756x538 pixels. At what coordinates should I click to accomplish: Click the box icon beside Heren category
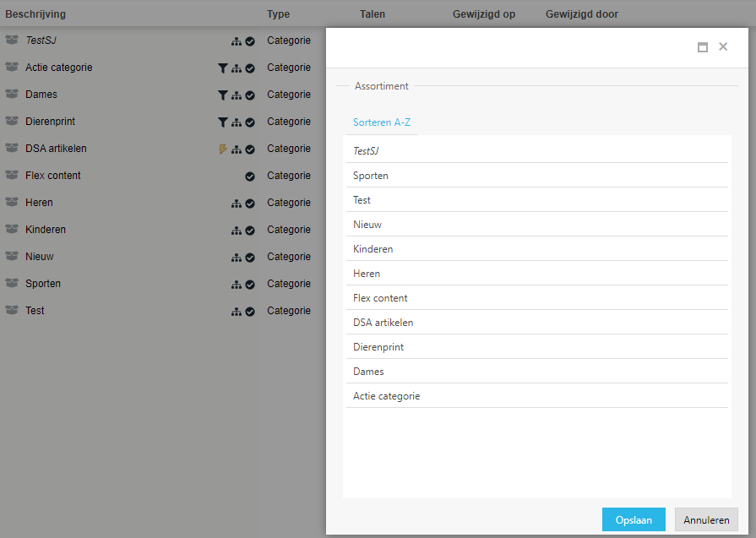point(12,202)
